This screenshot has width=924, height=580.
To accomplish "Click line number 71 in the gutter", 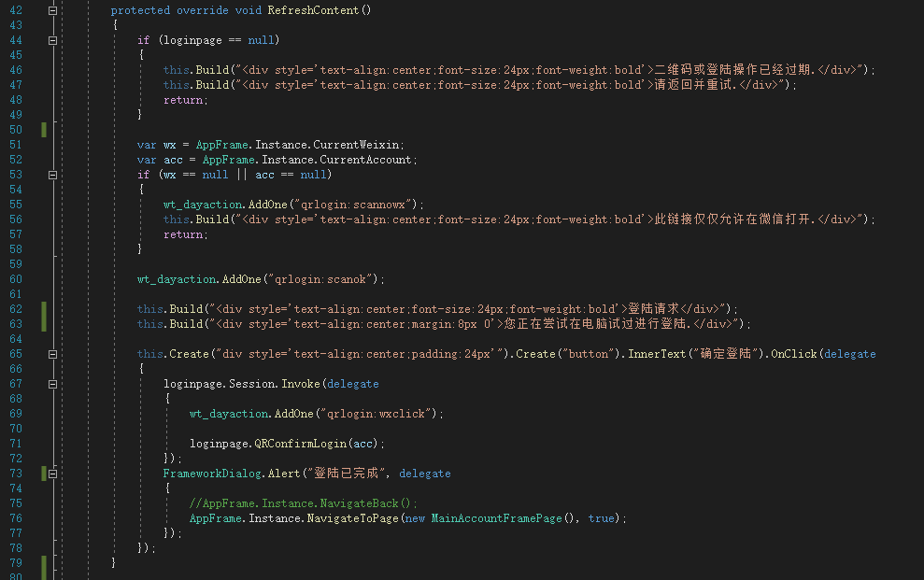I will [x=16, y=444].
